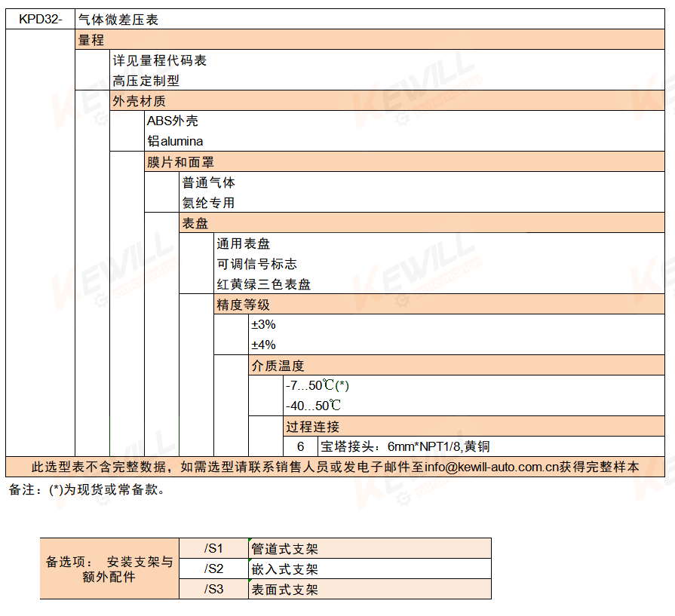Image resolution: width=675 pixels, height=616 pixels.
Task: Click the KPD32- model code cell
Action: click(x=41, y=20)
